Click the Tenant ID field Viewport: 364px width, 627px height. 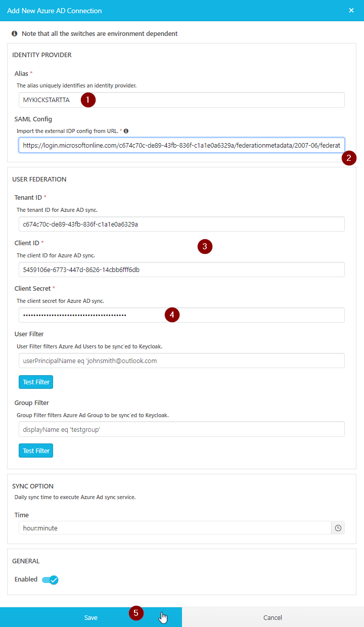pos(181,224)
